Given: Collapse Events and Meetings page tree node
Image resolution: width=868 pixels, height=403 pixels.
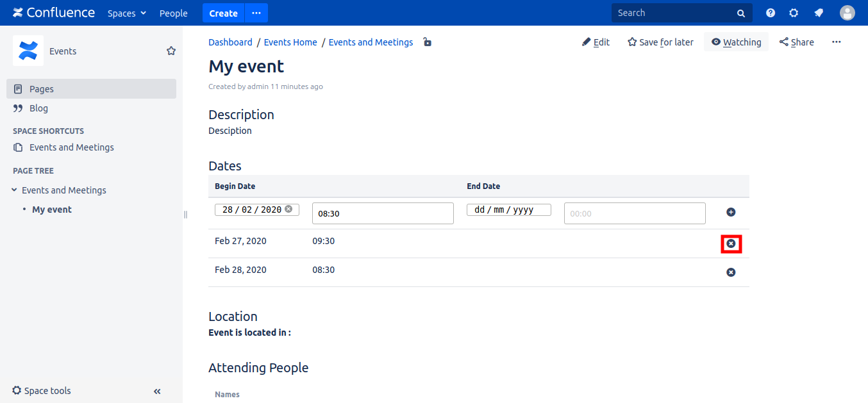Looking at the screenshot, I should [15, 190].
